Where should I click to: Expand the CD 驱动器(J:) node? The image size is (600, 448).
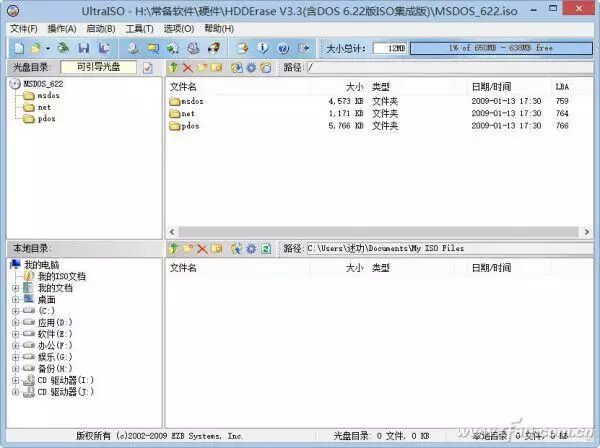[x=15, y=392]
